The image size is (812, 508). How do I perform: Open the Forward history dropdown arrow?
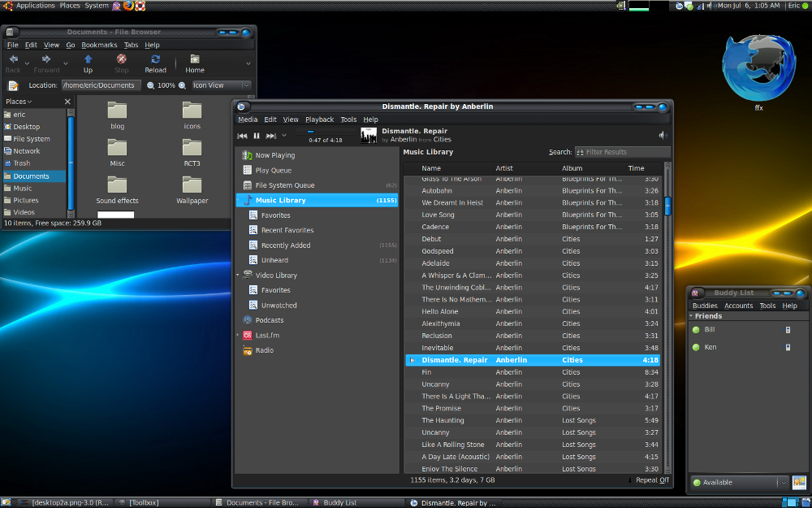point(65,63)
